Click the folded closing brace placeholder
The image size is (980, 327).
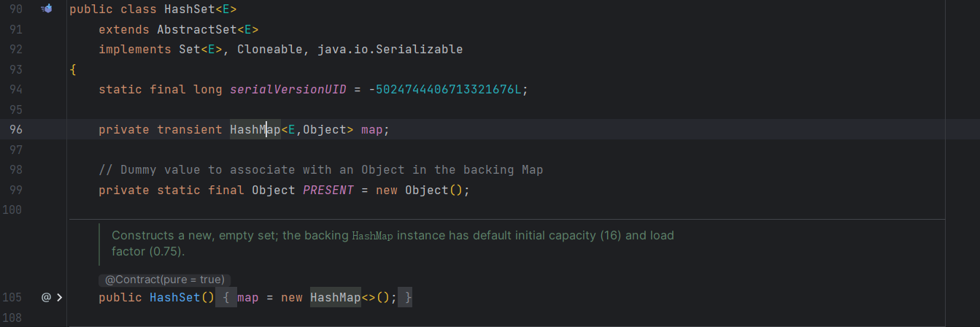[409, 298]
